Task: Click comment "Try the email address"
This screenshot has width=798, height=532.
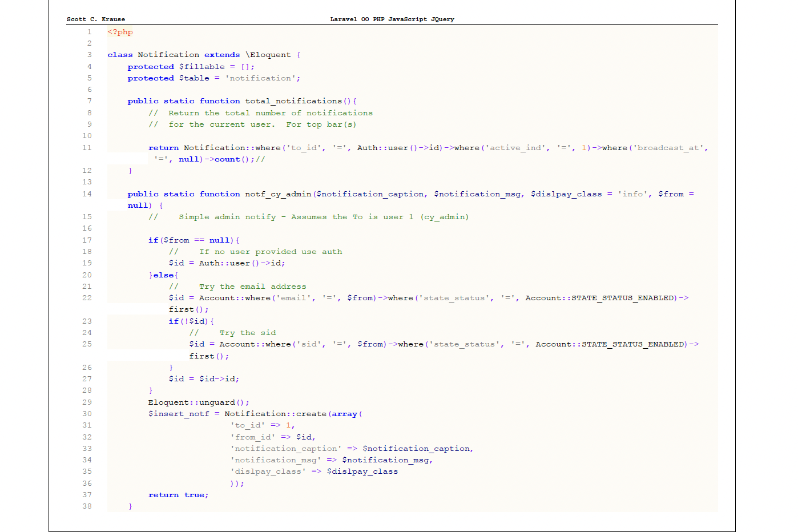Action: [x=237, y=287]
